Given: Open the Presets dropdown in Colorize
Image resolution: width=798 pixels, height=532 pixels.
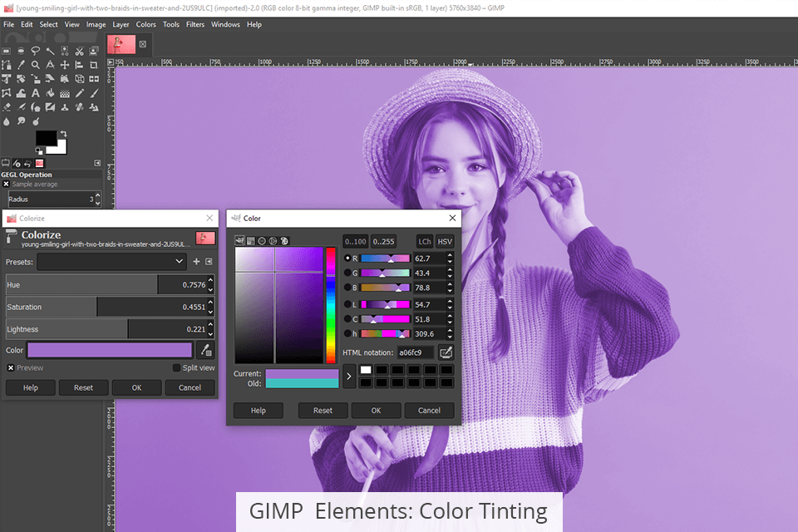Looking at the screenshot, I should pyautogui.click(x=111, y=262).
